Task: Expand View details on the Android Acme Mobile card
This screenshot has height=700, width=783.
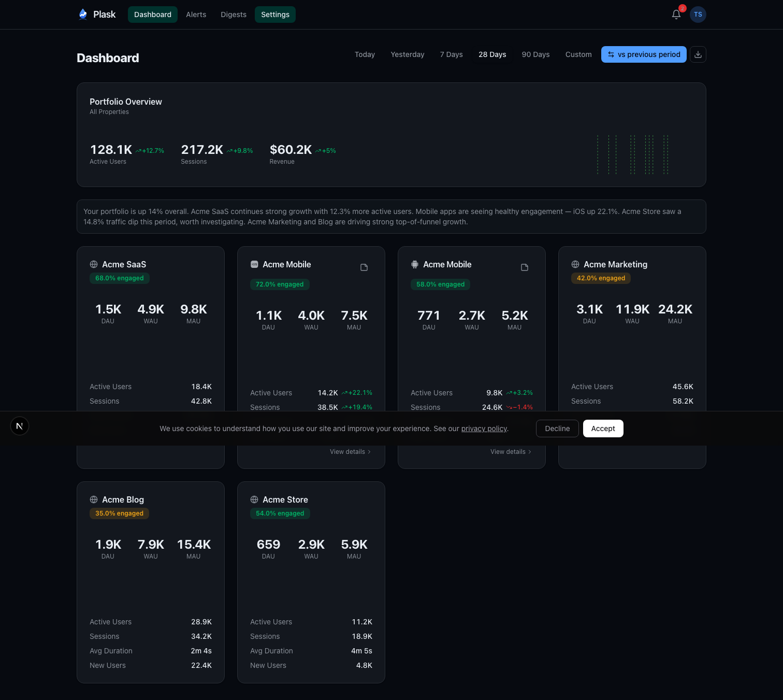Action: 511,451
